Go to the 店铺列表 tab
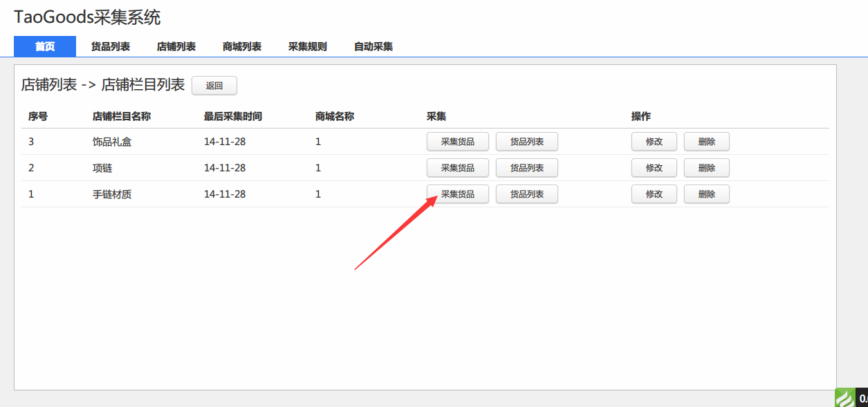The height and width of the screenshot is (407, 868). tap(176, 46)
